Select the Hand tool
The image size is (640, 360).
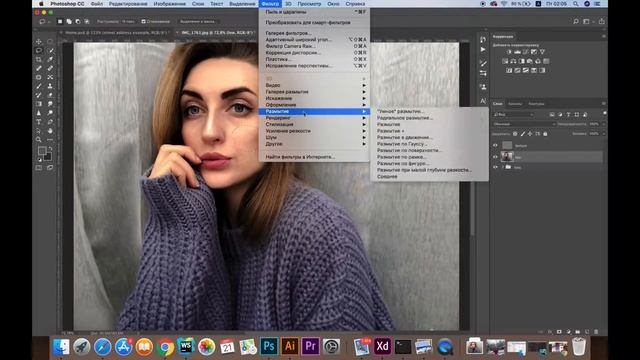[50, 131]
